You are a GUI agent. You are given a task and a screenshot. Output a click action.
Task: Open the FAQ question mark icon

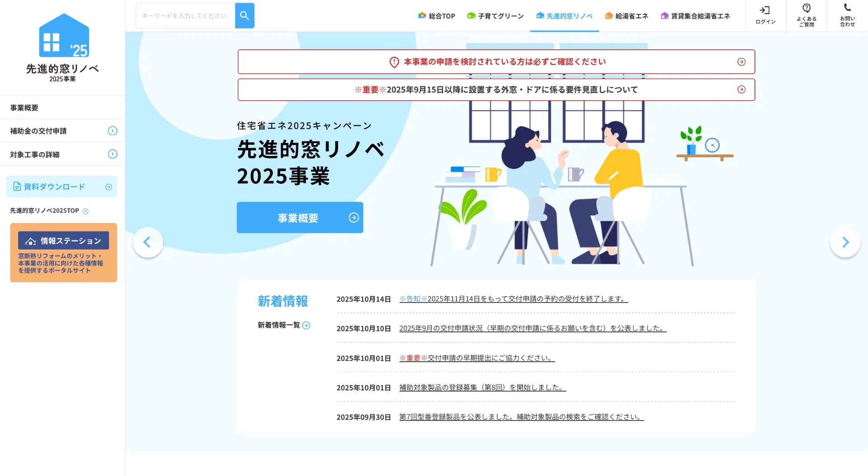tap(806, 9)
